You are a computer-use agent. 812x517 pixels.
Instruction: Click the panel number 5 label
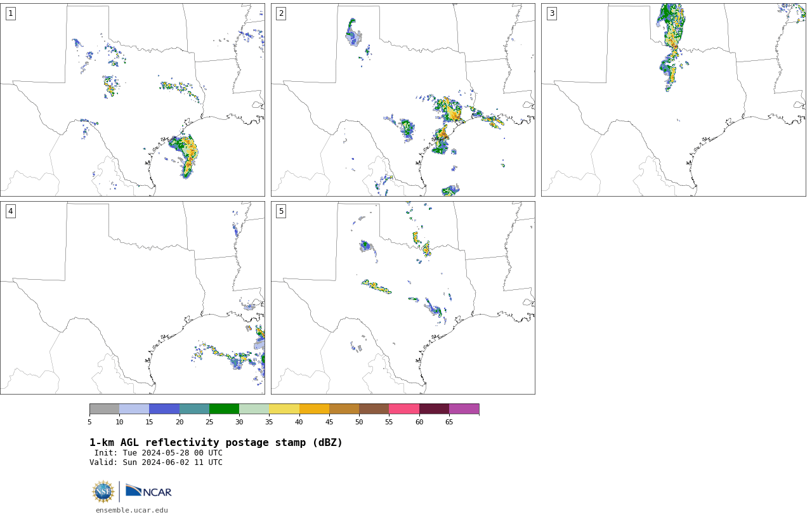tap(281, 211)
